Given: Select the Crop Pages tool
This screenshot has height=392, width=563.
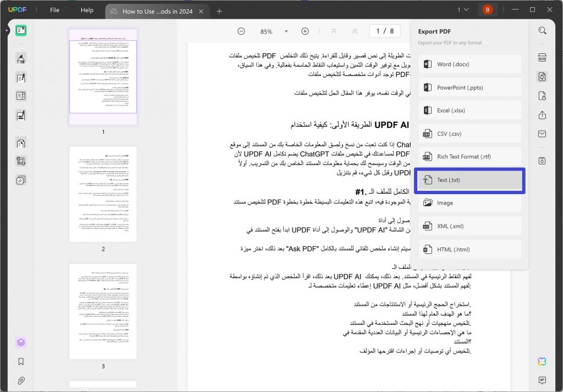Looking at the screenshot, I should point(20,161).
